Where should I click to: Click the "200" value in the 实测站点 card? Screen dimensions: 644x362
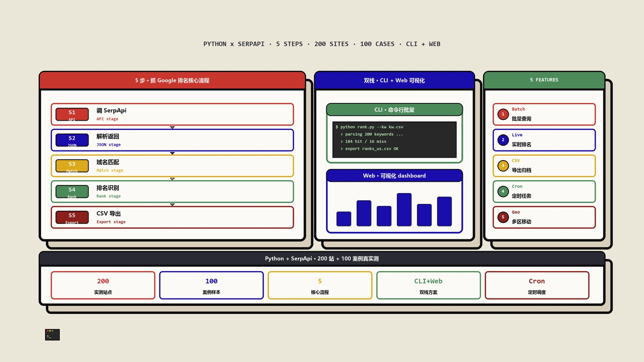tap(103, 281)
